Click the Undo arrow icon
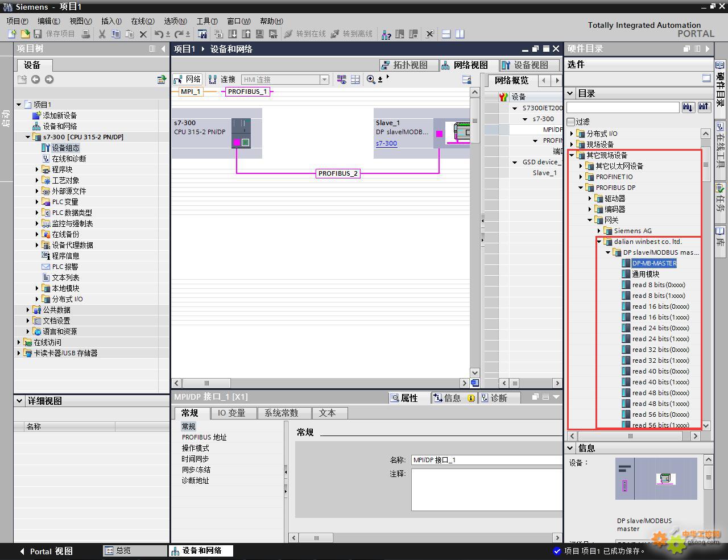728x560 pixels. 159,34
